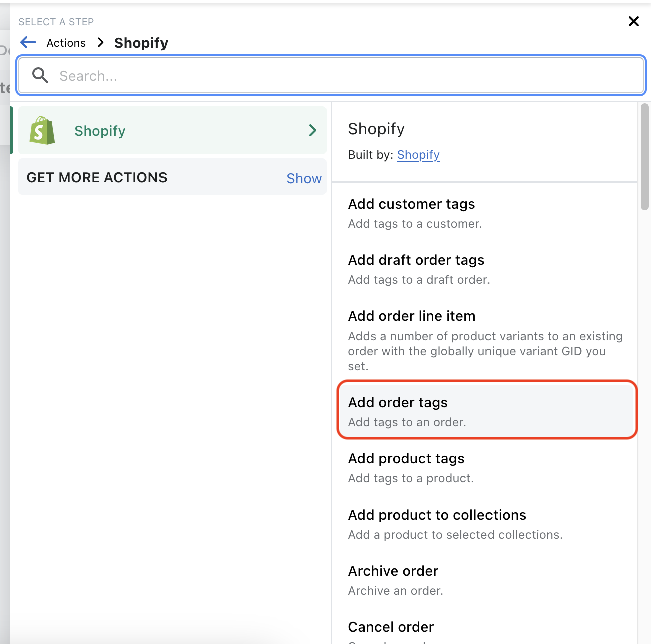Image resolution: width=651 pixels, height=644 pixels.
Task: Expand Shopify using the right chevron
Action: (313, 131)
